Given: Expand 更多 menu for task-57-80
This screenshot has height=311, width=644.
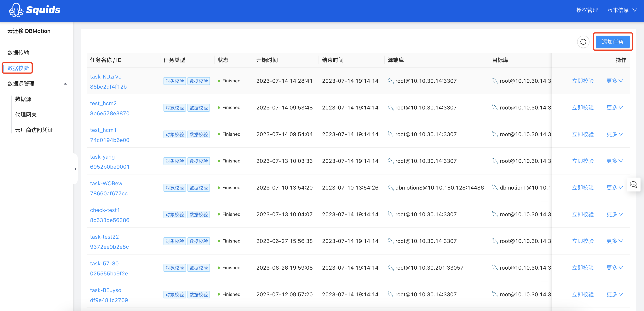Looking at the screenshot, I should point(614,268).
